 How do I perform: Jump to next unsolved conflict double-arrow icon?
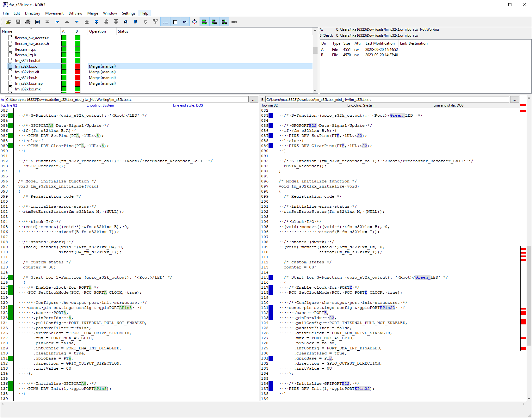point(96,22)
